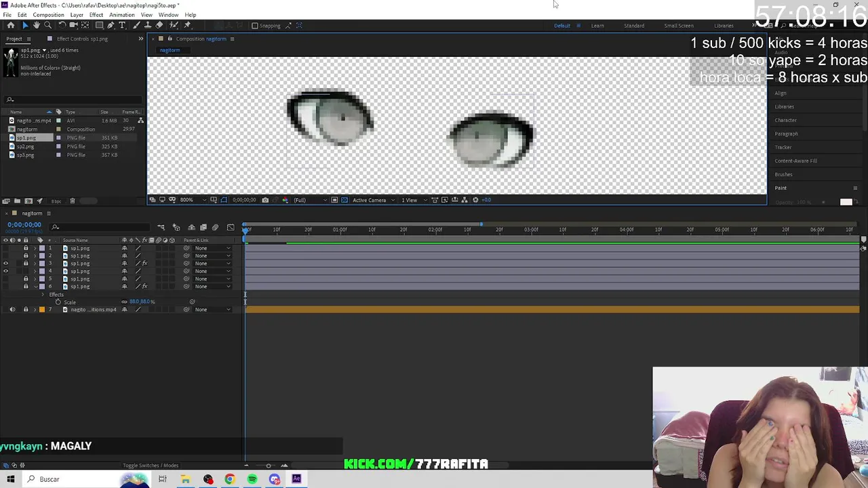Image resolution: width=868 pixels, height=488 pixels.
Task: Open 1 View layout dropdown
Action: (x=414, y=200)
